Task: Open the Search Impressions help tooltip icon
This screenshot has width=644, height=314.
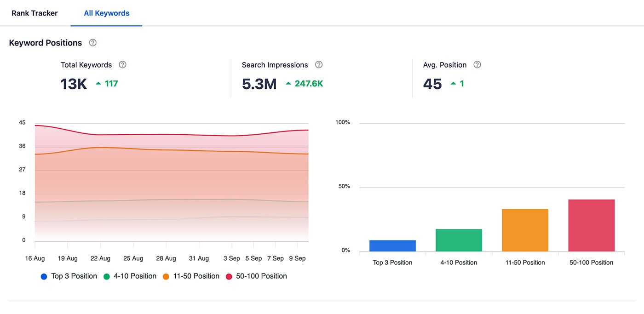Action: pyautogui.click(x=319, y=64)
